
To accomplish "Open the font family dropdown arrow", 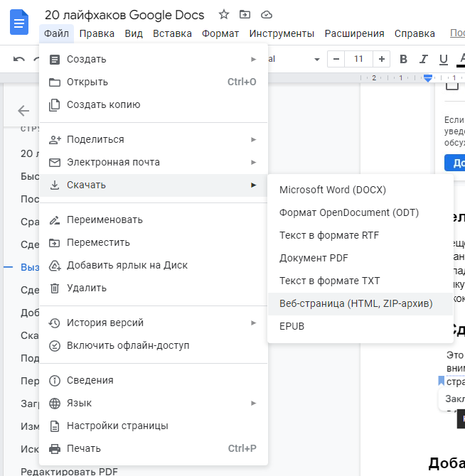I will coord(317,59).
